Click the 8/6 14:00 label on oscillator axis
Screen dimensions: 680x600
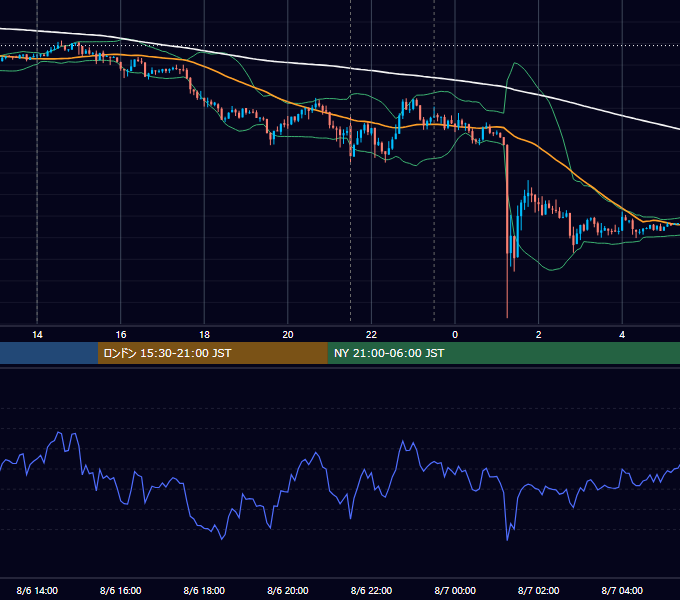click(37, 590)
